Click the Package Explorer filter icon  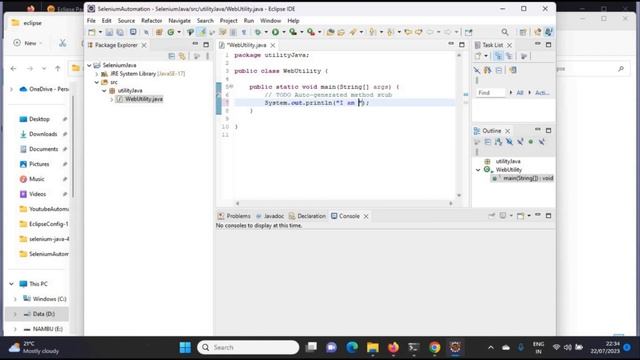197,56
